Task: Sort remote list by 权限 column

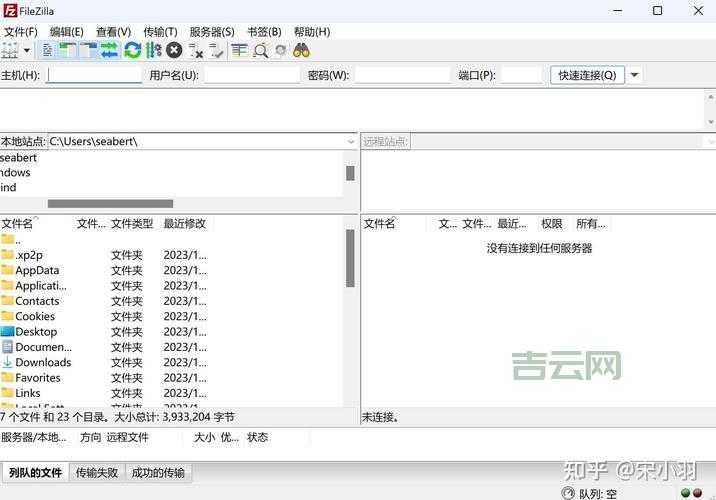Action: [551, 224]
